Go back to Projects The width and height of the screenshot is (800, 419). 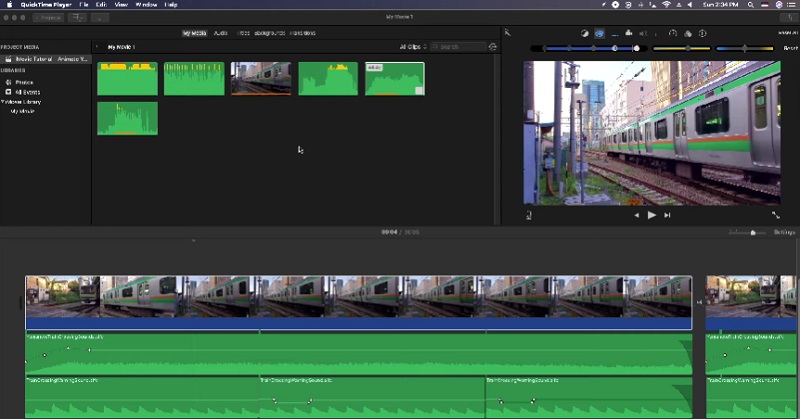(x=48, y=17)
